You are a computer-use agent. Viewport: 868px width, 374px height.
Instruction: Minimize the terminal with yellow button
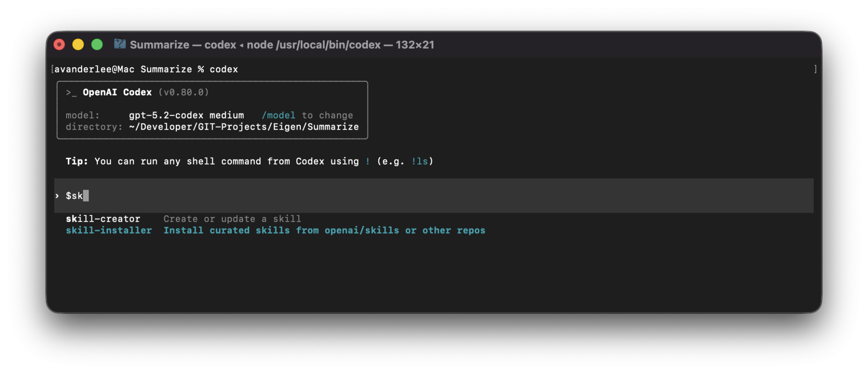pyautogui.click(x=78, y=45)
